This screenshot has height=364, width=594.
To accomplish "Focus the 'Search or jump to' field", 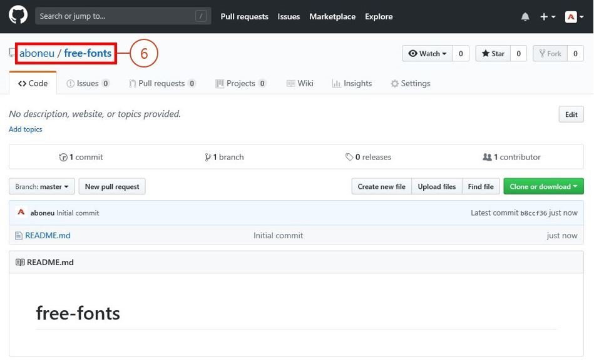I will coord(123,16).
